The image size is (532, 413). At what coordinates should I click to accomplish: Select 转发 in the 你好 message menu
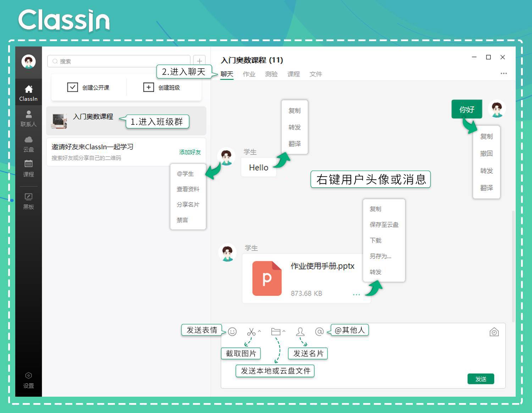487,171
